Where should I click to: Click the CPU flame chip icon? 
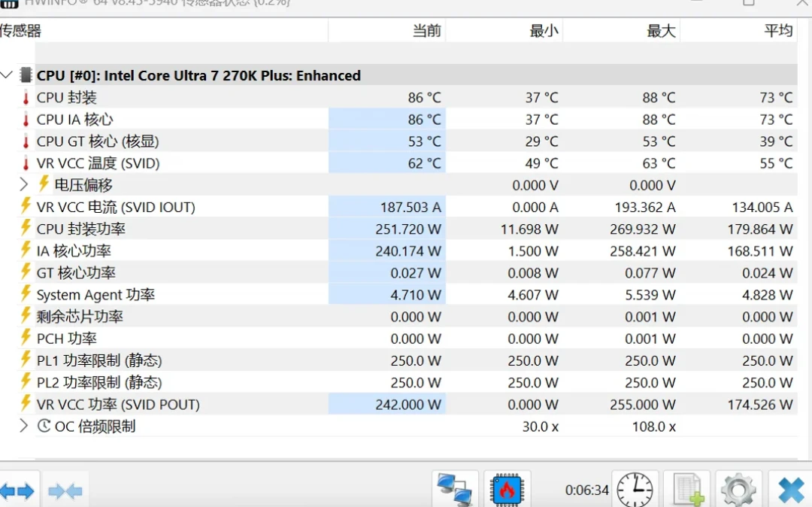507,490
